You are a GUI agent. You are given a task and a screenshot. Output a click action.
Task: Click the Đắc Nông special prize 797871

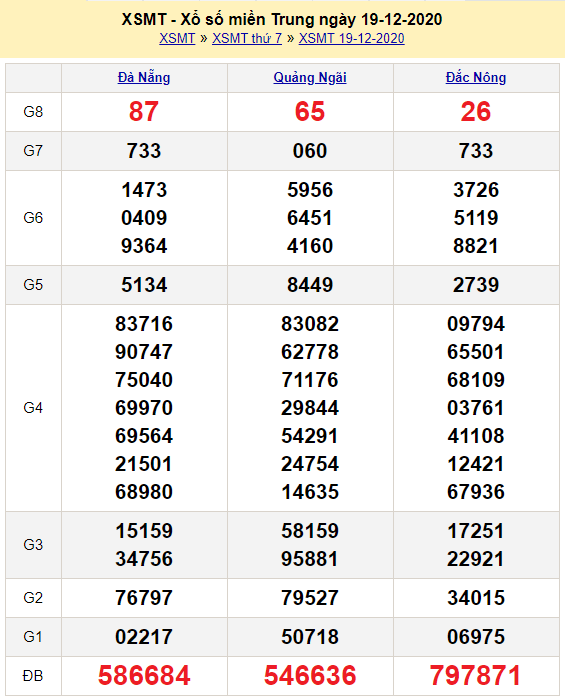(x=475, y=675)
